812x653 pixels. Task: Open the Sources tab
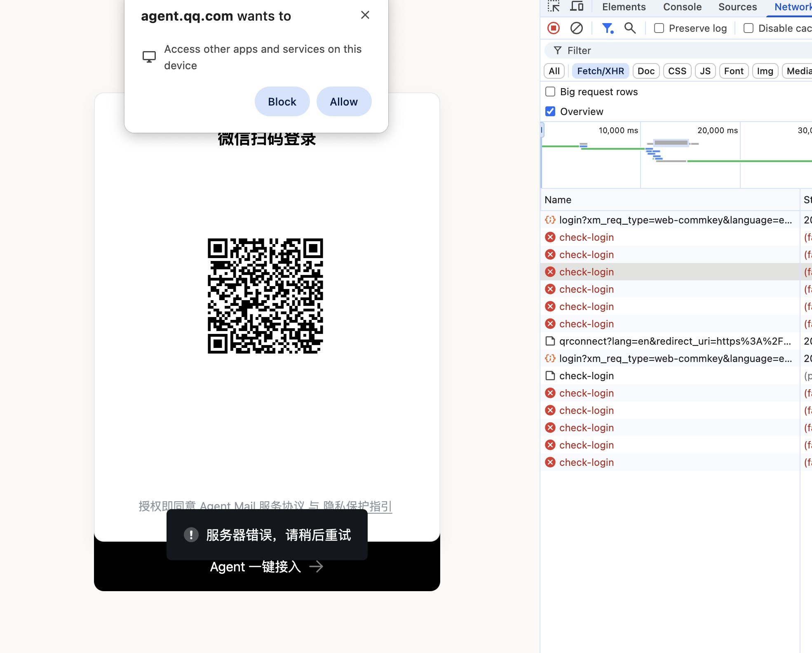(x=737, y=7)
